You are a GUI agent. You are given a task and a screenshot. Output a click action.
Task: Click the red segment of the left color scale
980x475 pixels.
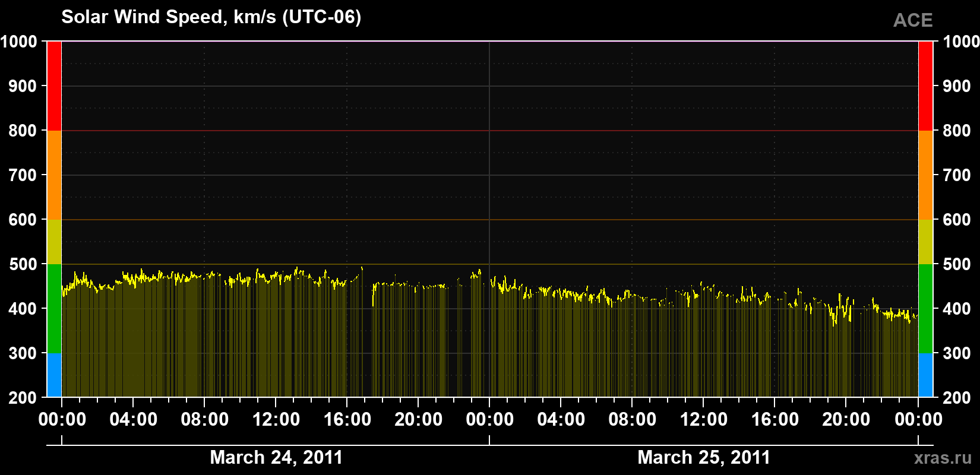(x=54, y=86)
